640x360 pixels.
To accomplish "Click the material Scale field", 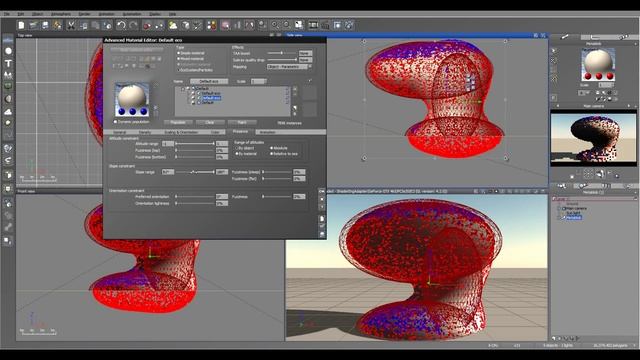I will [x=258, y=81].
